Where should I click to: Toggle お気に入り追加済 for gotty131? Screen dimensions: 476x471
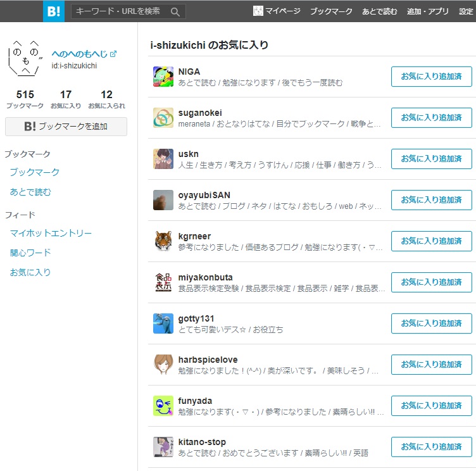pos(432,323)
